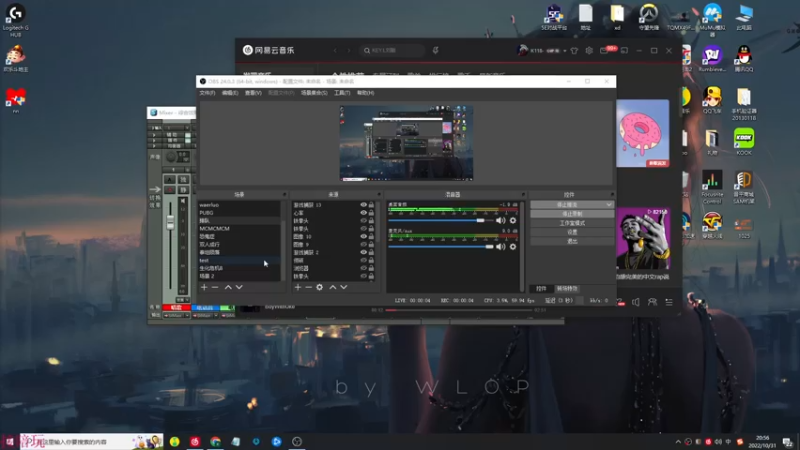Viewport: 800px width, 450px height.
Task: Open the 工具(T) menu in OBS
Action: 342,93
